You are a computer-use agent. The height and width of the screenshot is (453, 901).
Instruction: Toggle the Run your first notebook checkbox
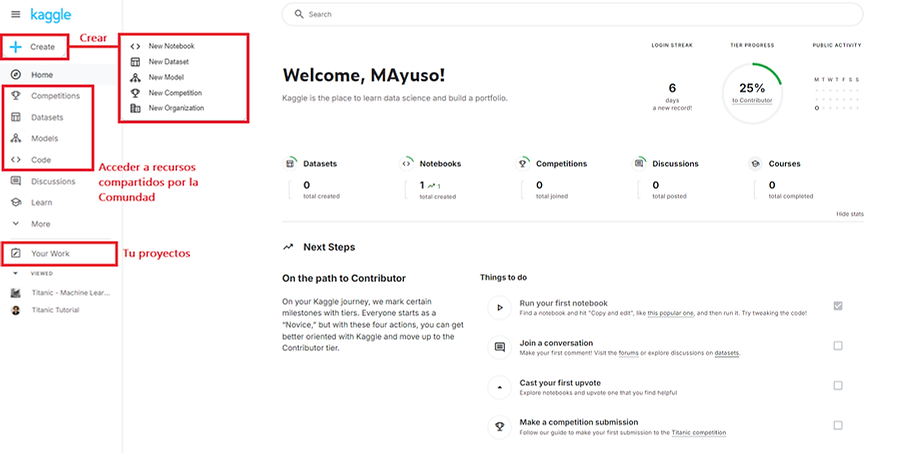[x=838, y=306]
